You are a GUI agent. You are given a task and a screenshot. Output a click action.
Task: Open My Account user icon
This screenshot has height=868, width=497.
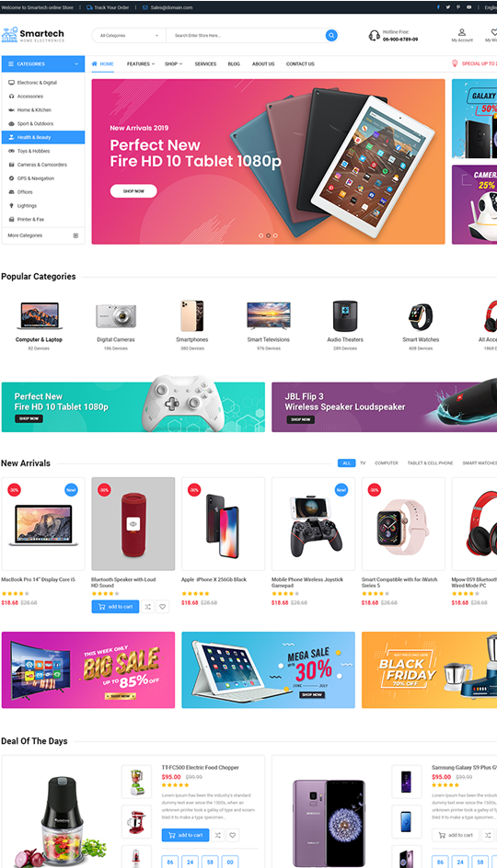click(x=461, y=32)
